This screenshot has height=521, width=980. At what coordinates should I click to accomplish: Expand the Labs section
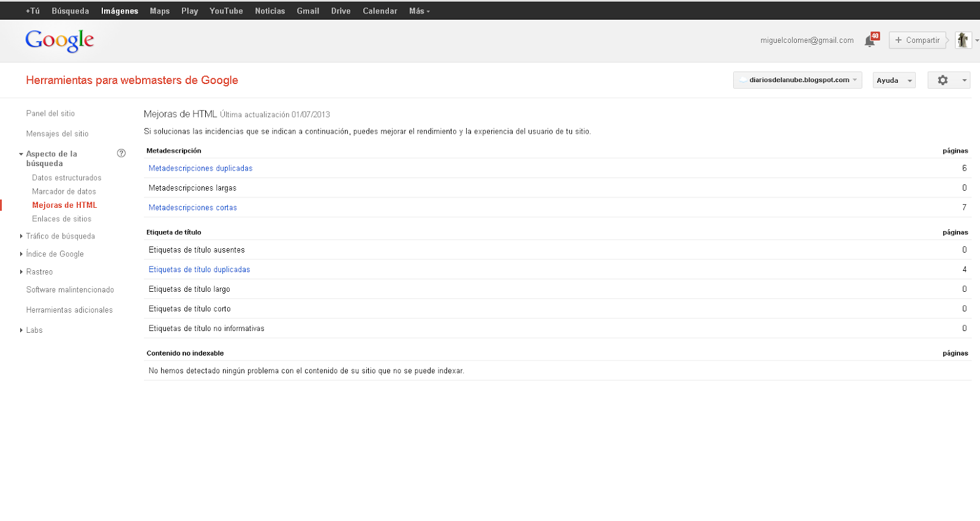pyautogui.click(x=21, y=330)
